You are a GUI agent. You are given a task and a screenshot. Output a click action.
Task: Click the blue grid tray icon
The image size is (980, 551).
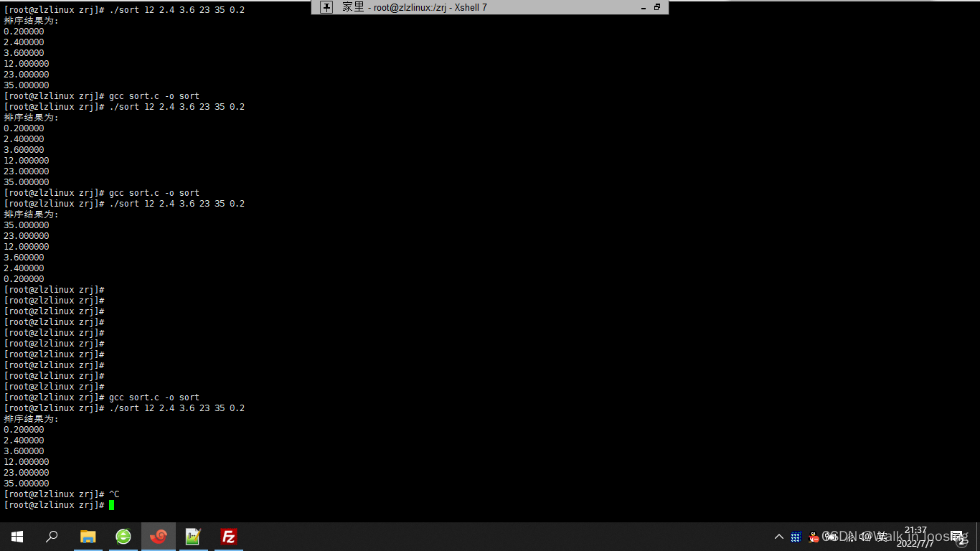(796, 537)
